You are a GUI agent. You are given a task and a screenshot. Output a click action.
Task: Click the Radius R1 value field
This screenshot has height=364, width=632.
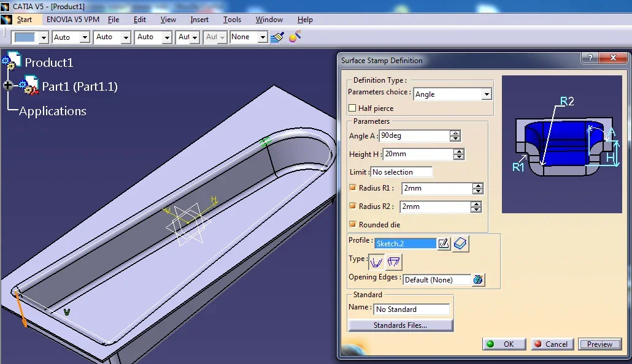[x=437, y=188]
